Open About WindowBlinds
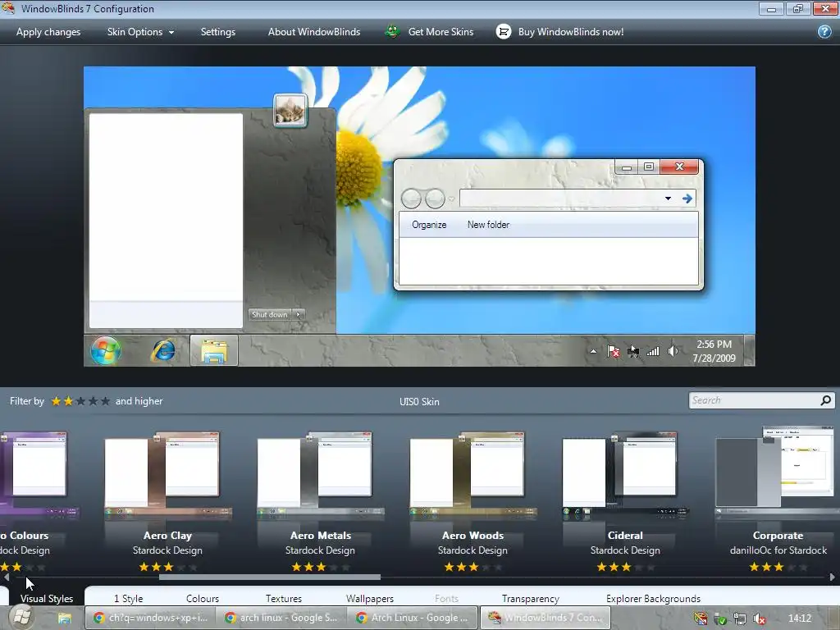Screen dimensions: 840x630 [x=314, y=32]
